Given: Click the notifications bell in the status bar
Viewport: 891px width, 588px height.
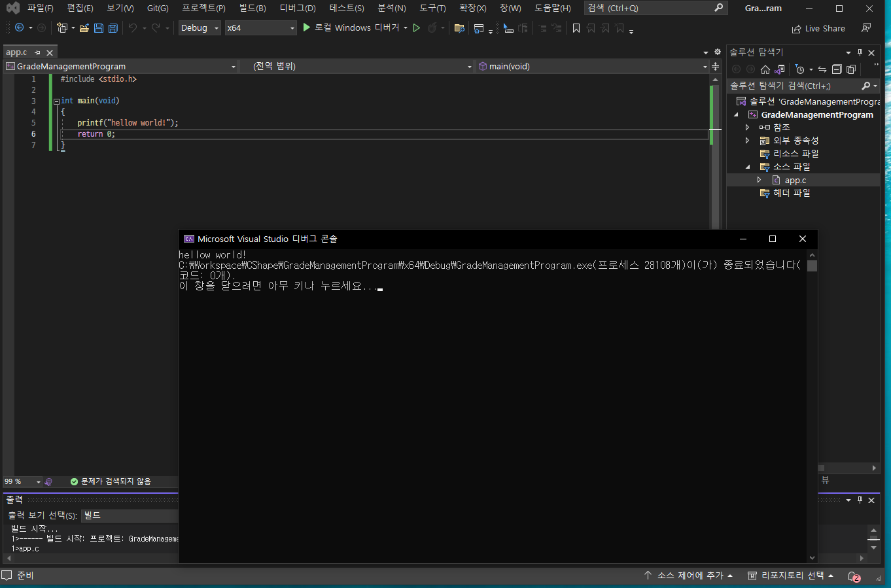Looking at the screenshot, I should click(x=853, y=576).
